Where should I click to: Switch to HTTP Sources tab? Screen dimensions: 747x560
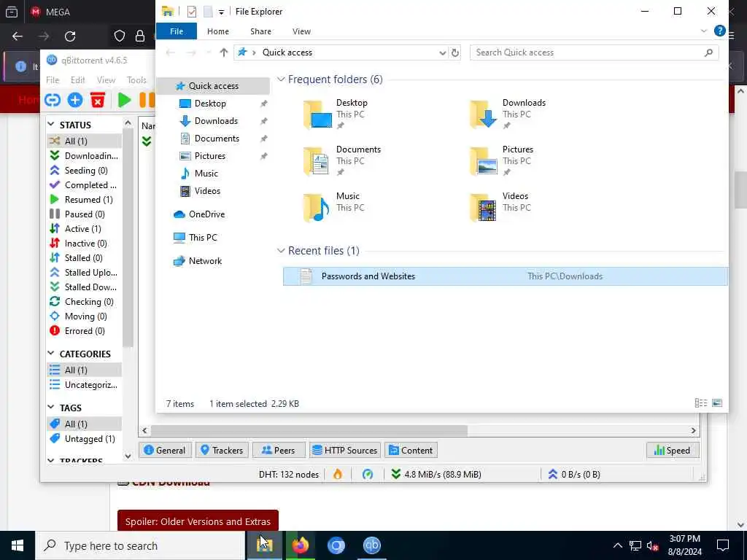pos(345,451)
